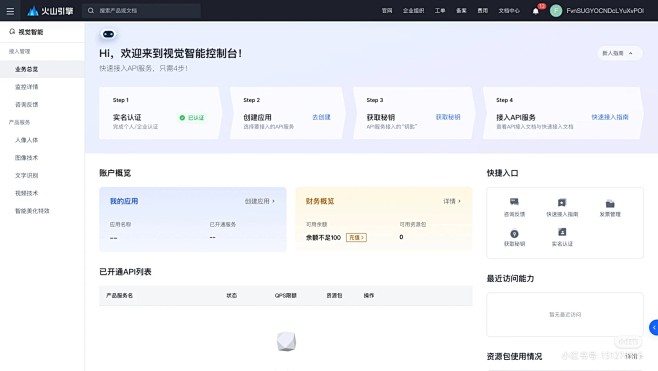Open 咨询反馈 quick entry icon
Viewport: 658px width, 371px height.
[514, 202]
